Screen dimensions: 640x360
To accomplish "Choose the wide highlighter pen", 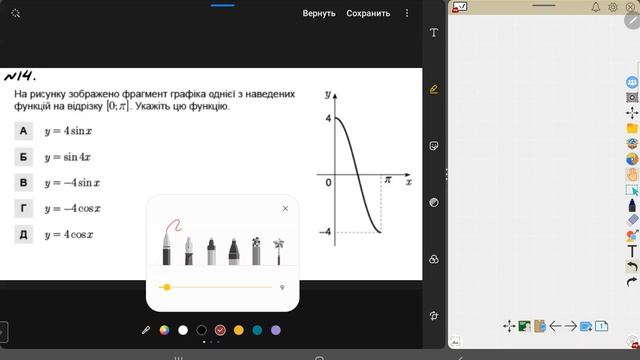I will 233,251.
